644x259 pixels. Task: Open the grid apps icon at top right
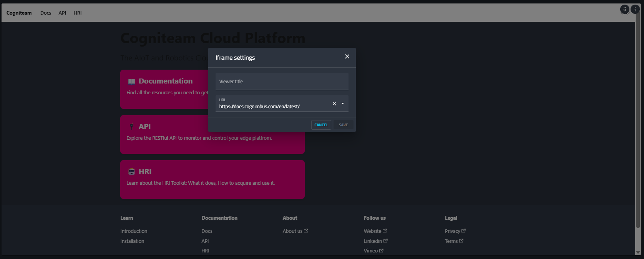[625, 9]
